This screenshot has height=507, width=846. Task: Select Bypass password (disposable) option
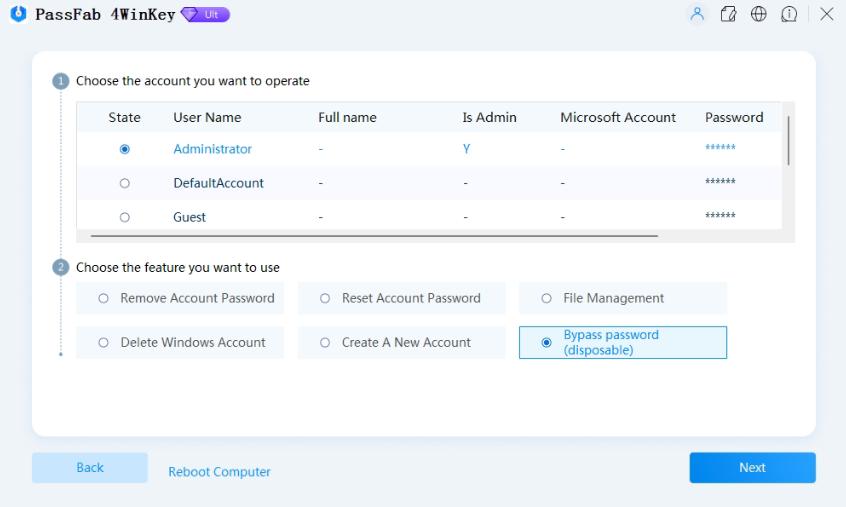pyautogui.click(x=622, y=342)
